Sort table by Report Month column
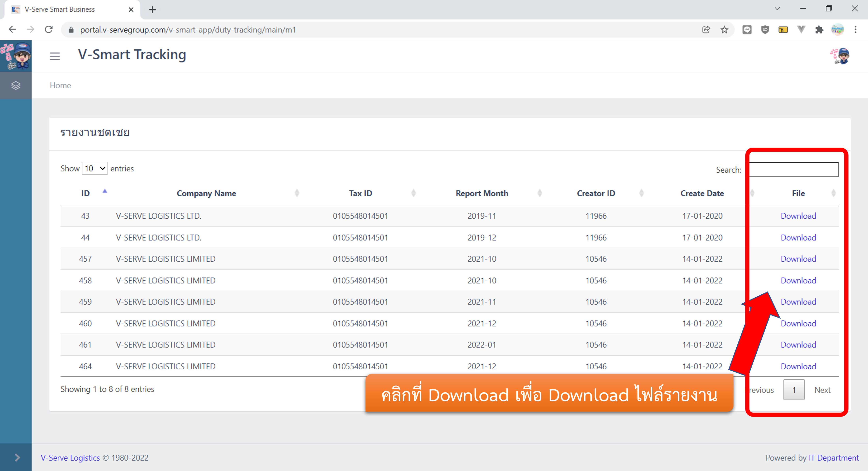 pos(482,193)
